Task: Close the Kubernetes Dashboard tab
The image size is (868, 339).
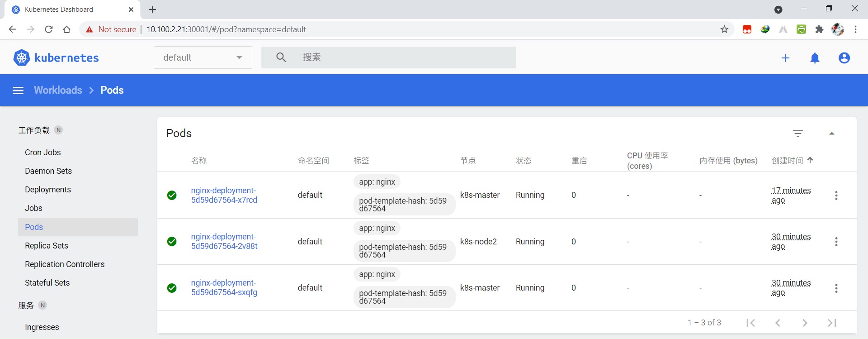Action: [x=131, y=10]
